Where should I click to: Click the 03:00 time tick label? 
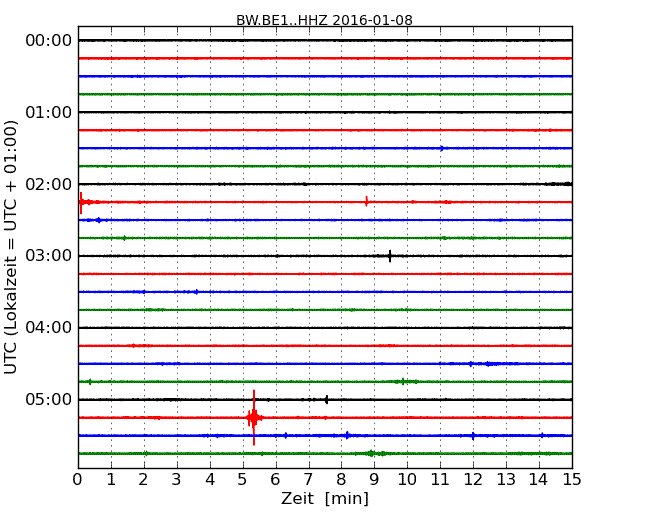[49, 256]
